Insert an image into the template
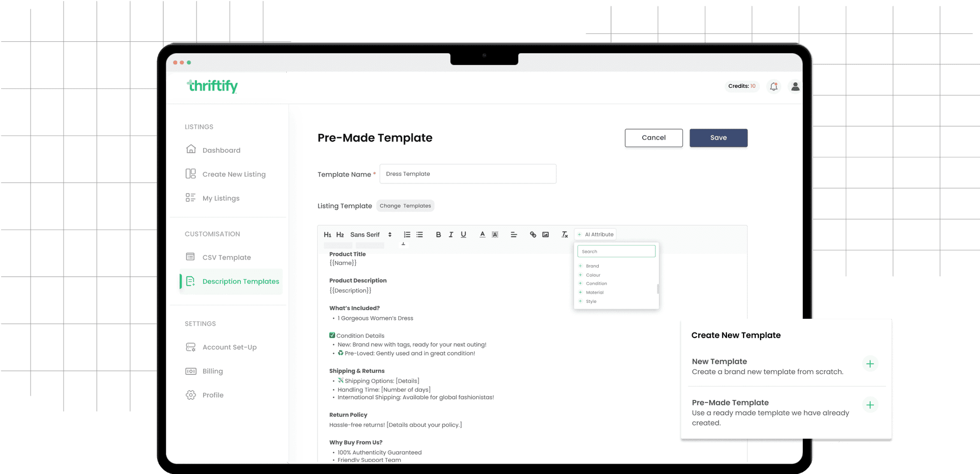 546,235
